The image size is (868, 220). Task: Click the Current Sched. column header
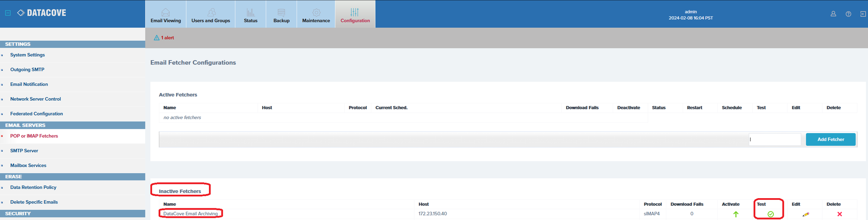point(391,108)
